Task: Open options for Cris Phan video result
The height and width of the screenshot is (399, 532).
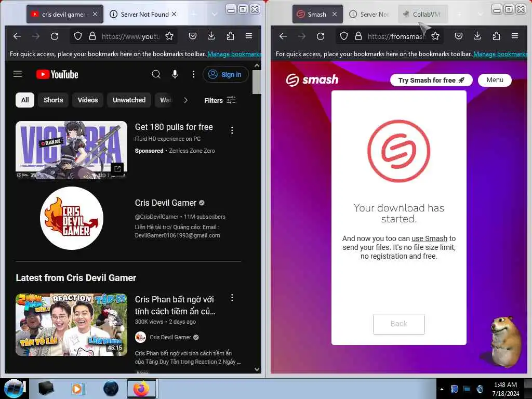Action: click(232, 298)
